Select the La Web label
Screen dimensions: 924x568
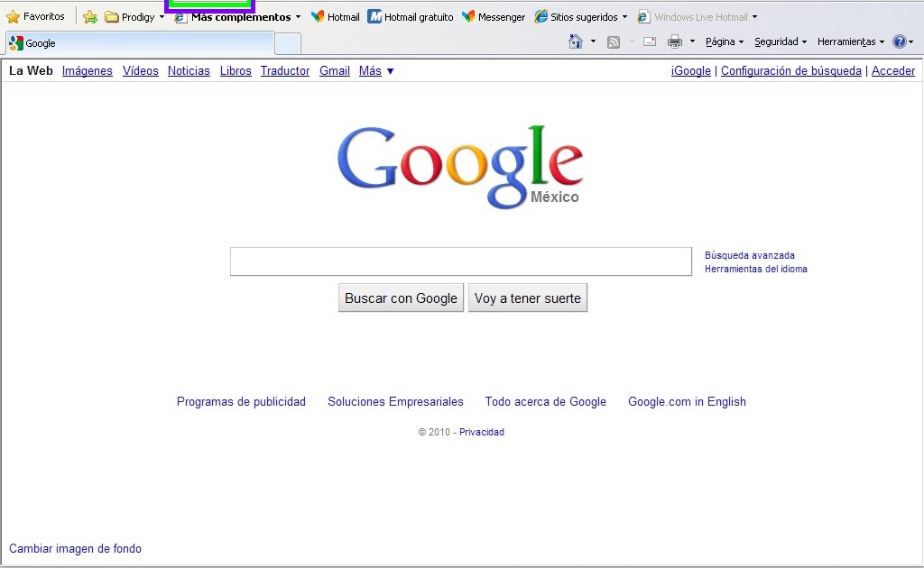pyautogui.click(x=31, y=70)
